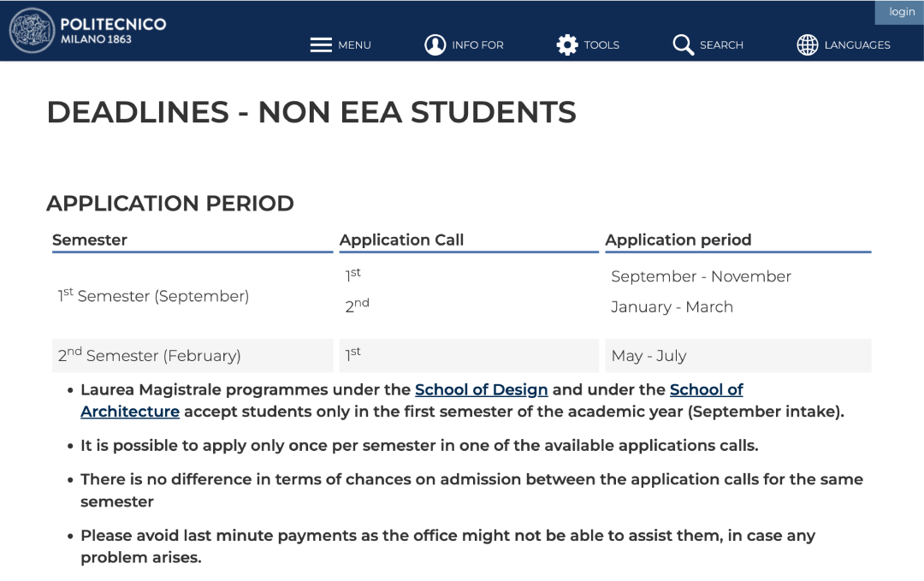Open the INFO FOR navigation item
This screenshot has width=924, height=581.
tap(477, 45)
